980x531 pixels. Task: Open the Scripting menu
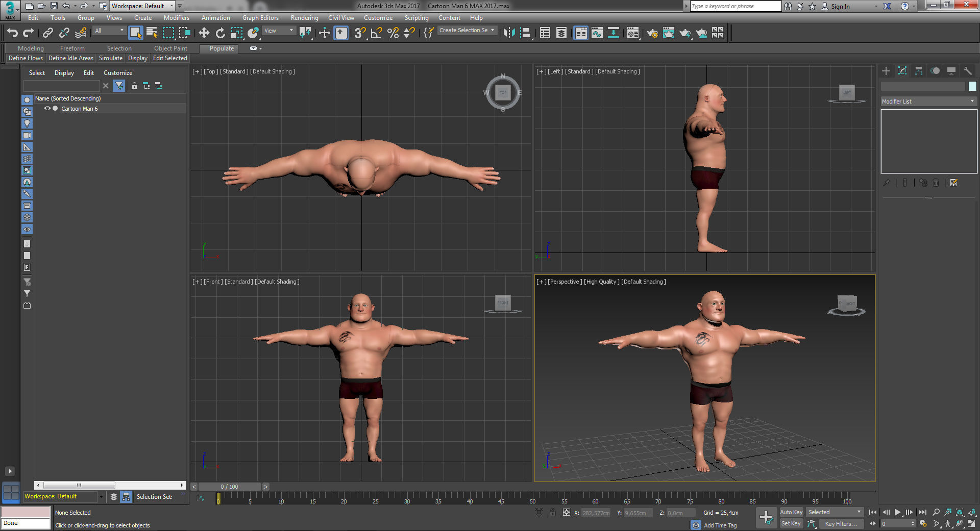point(416,18)
